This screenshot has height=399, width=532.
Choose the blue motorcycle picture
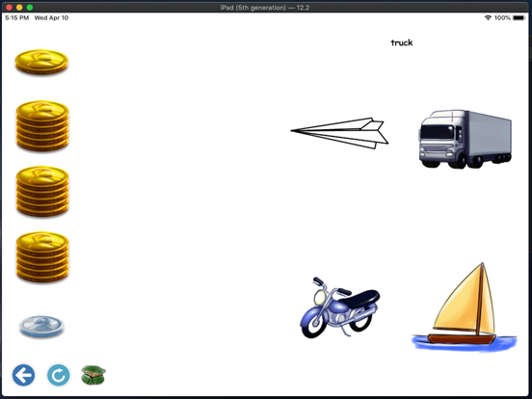(339, 307)
